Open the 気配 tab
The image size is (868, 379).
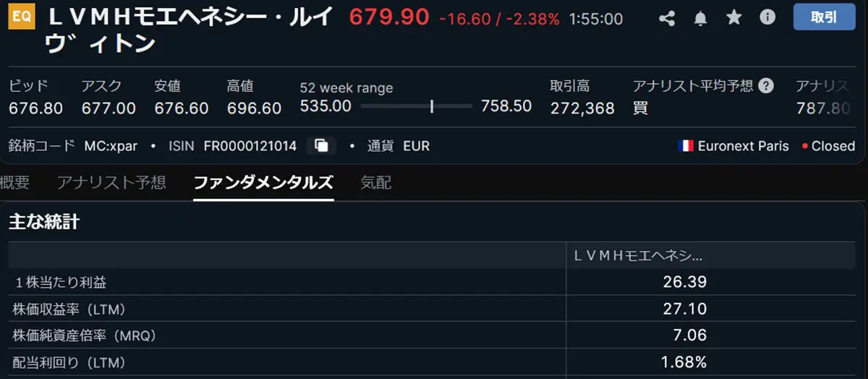[375, 182]
